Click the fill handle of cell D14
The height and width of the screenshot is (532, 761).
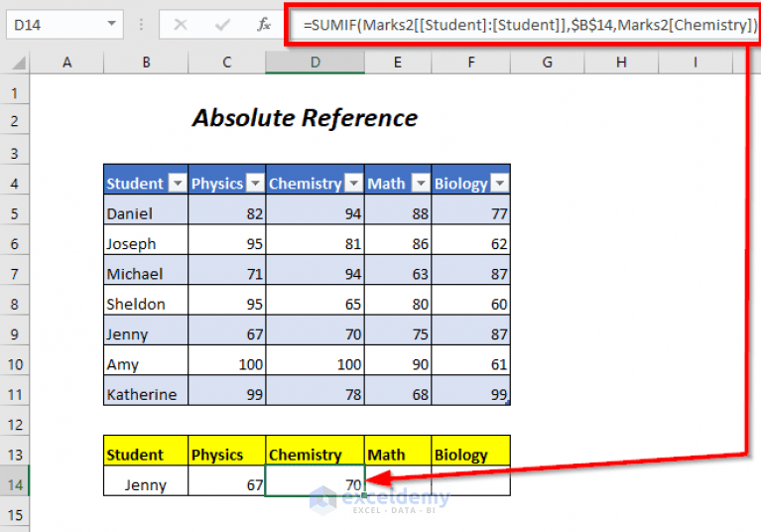364,495
